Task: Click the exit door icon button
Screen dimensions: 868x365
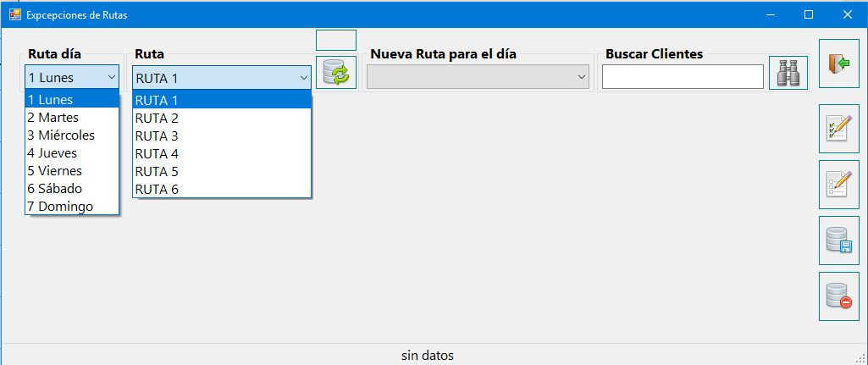Action: click(838, 64)
